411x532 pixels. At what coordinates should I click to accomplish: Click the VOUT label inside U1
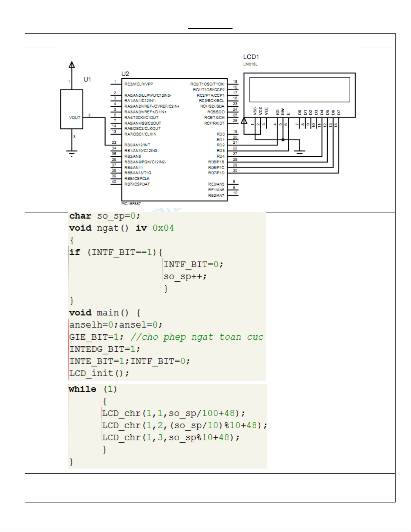74,117
